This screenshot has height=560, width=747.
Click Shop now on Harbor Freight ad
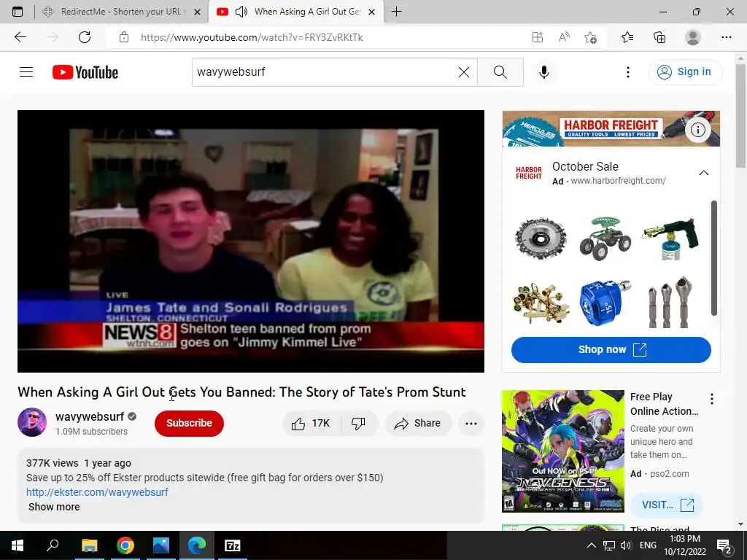click(611, 349)
